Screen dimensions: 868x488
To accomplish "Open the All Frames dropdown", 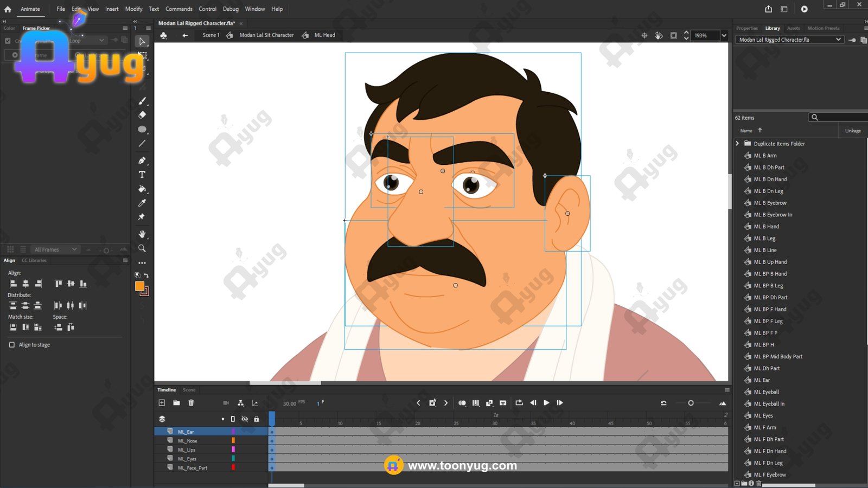I will (56, 249).
